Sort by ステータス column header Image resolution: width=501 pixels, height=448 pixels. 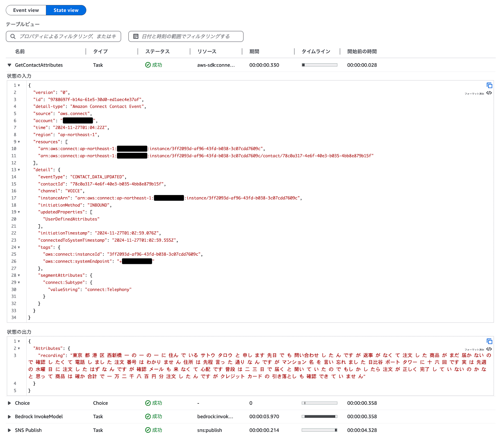[158, 52]
